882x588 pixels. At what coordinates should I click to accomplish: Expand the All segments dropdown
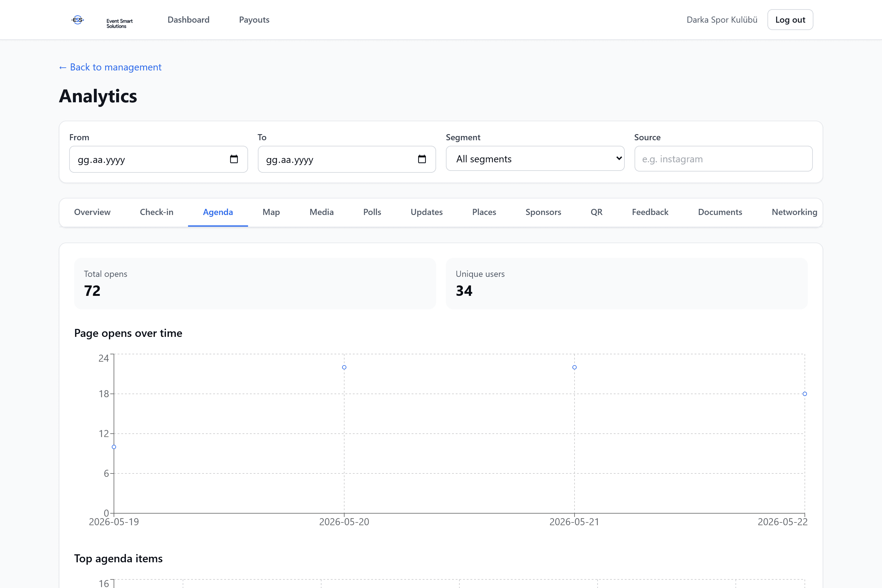pos(535,159)
